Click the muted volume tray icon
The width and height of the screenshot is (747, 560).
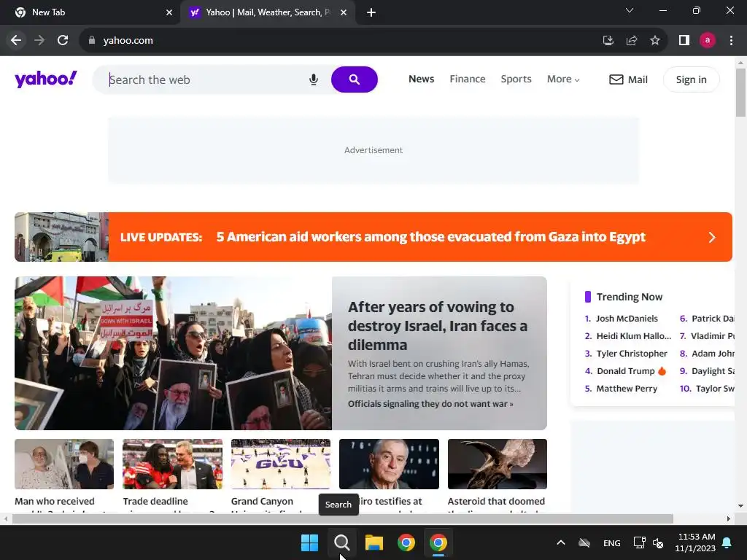coord(658,542)
